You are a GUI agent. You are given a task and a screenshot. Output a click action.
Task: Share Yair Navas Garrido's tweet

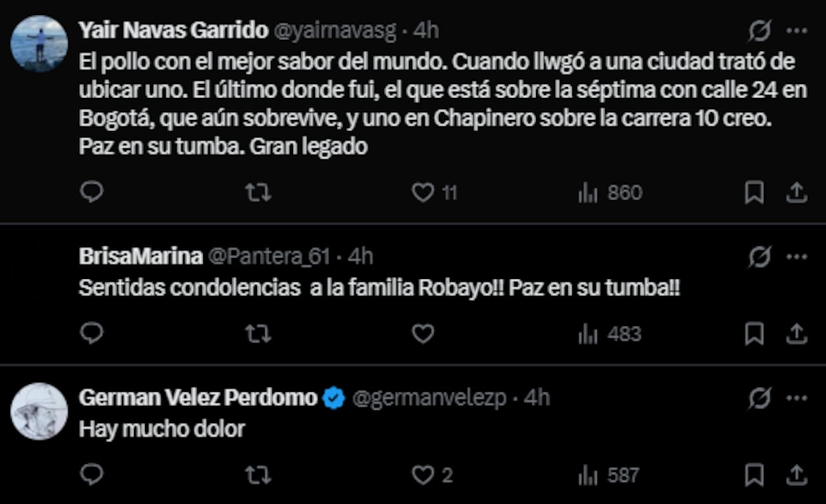(798, 192)
